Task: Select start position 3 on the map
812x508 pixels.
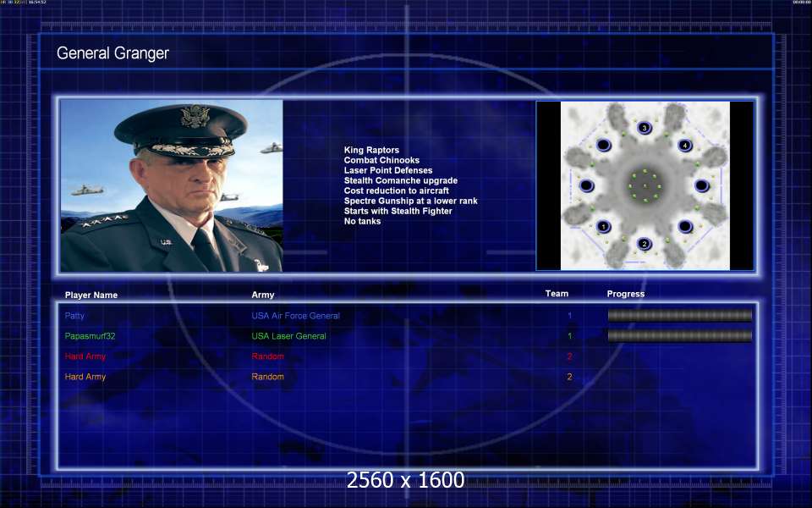Action: point(645,128)
